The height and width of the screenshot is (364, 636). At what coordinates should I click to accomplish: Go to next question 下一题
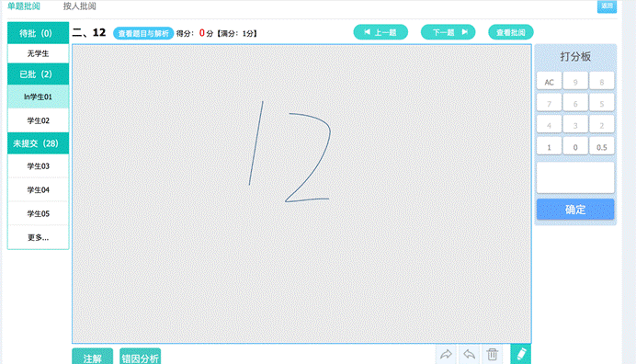click(448, 32)
